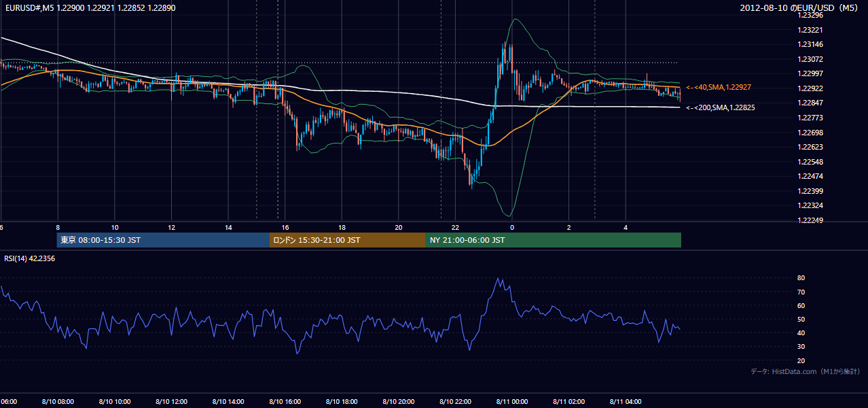Click the 8/10 16:00 time axis label
Image resolution: width=868 pixels, height=408 pixels.
(x=285, y=401)
